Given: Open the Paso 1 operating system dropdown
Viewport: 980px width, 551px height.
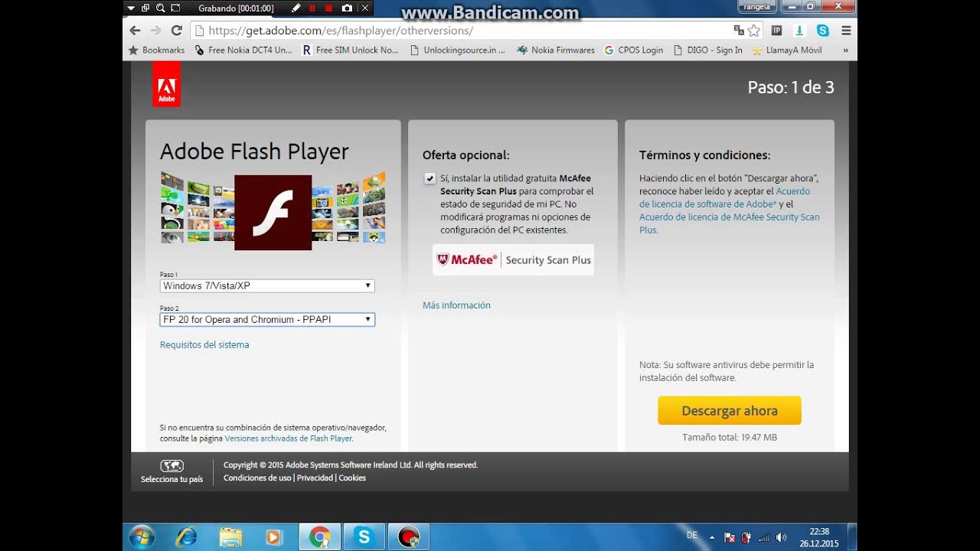Looking at the screenshot, I should (x=267, y=285).
